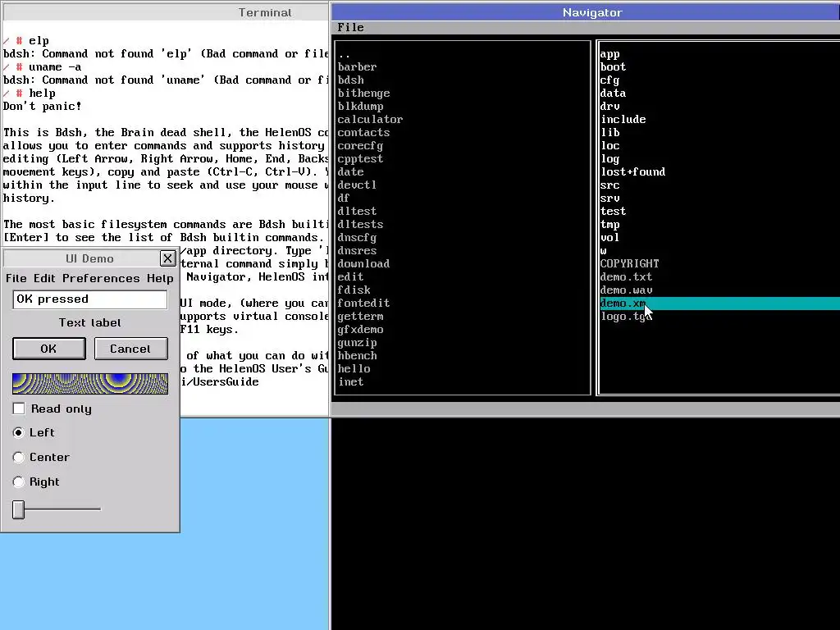This screenshot has height=630, width=840.
Task: Click the OK button in UI Demo
Action: (x=48, y=349)
